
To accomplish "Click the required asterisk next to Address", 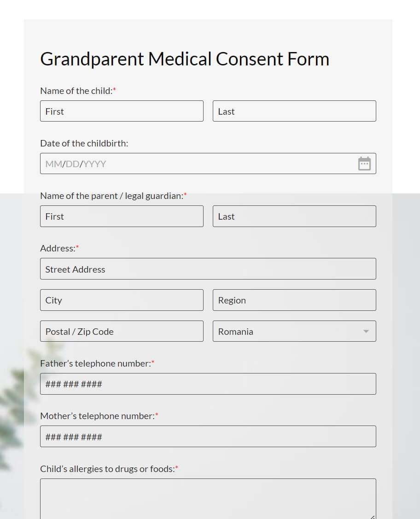I will (x=77, y=247).
